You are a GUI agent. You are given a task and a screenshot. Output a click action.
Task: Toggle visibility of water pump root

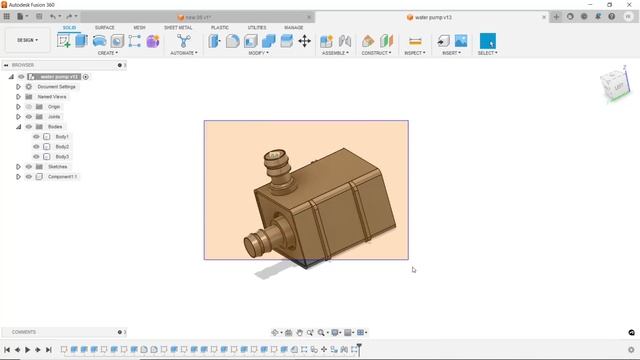point(21,77)
